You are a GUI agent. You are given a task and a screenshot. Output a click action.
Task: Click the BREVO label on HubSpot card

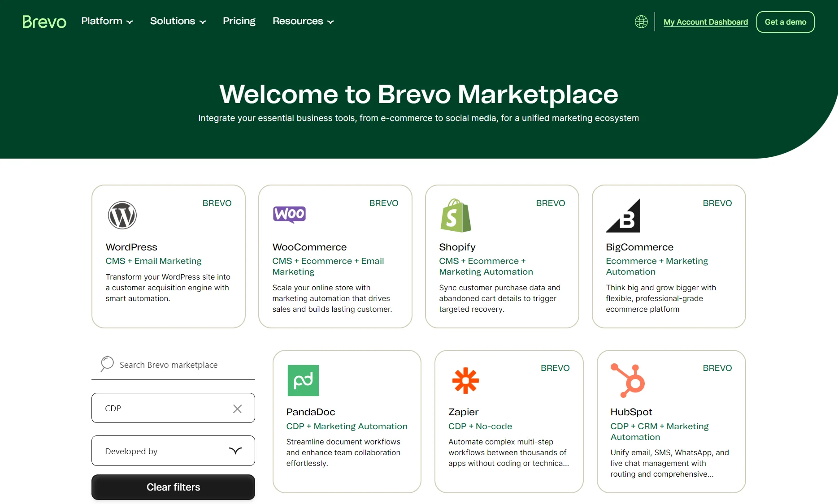click(717, 368)
